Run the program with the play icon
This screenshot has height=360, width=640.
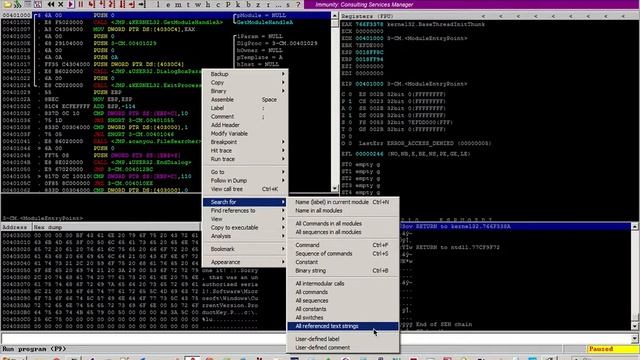71,4
